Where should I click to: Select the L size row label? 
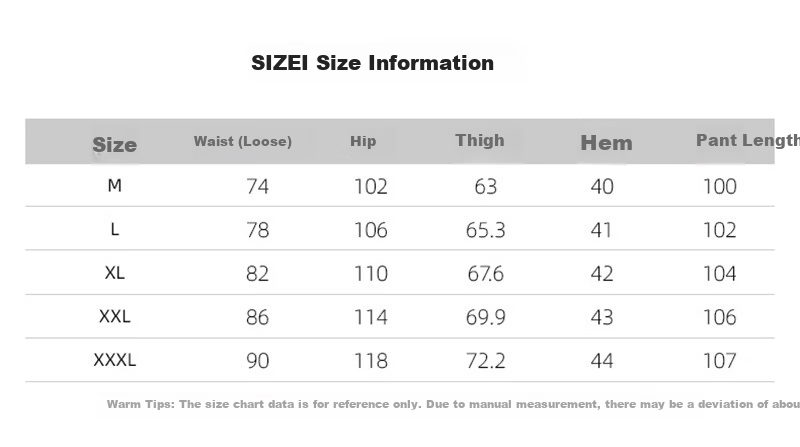tap(115, 230)
